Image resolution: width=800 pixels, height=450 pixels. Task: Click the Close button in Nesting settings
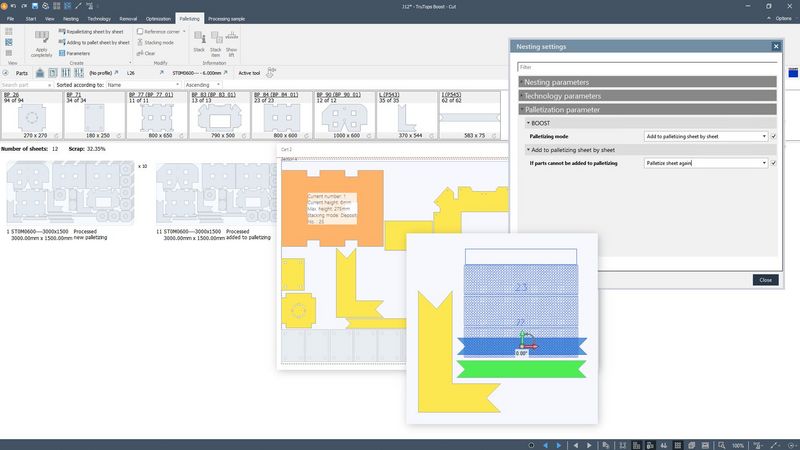pyautogui.click(x=764, y=280)
